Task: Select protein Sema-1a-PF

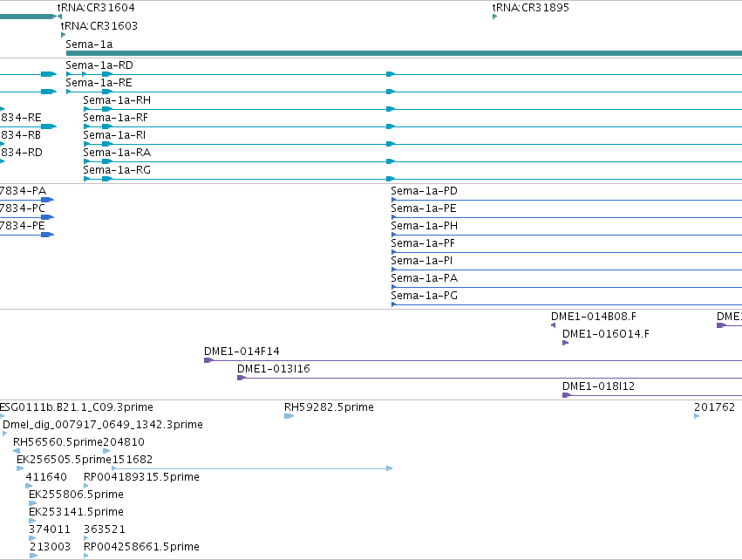Action: point(423,243)
